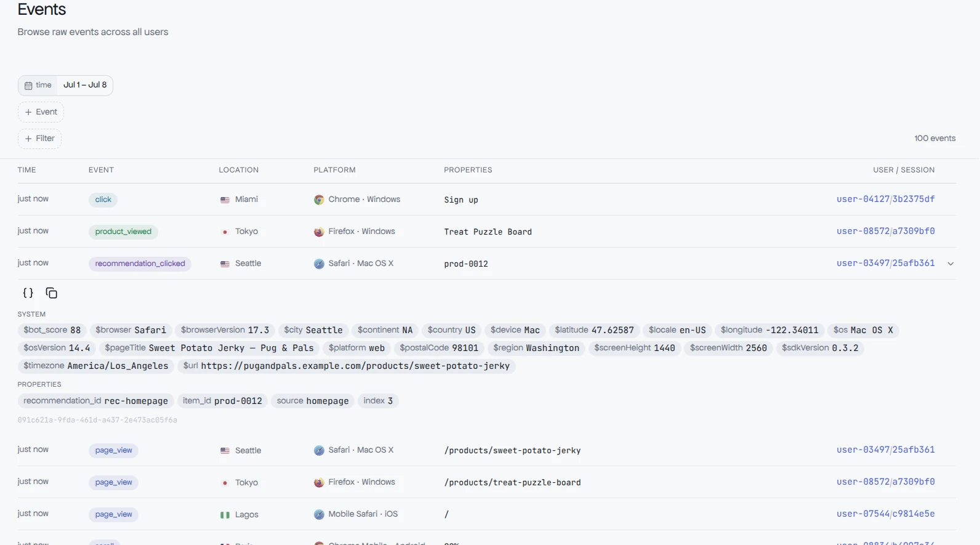Add an Event filter
Screen dimensions: 980x545
[41, 112]
